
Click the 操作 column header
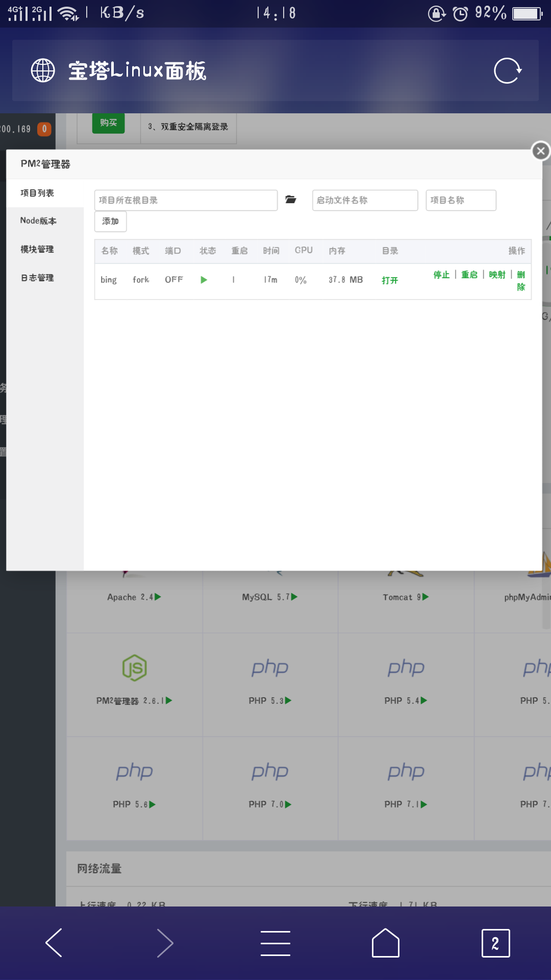517,251
